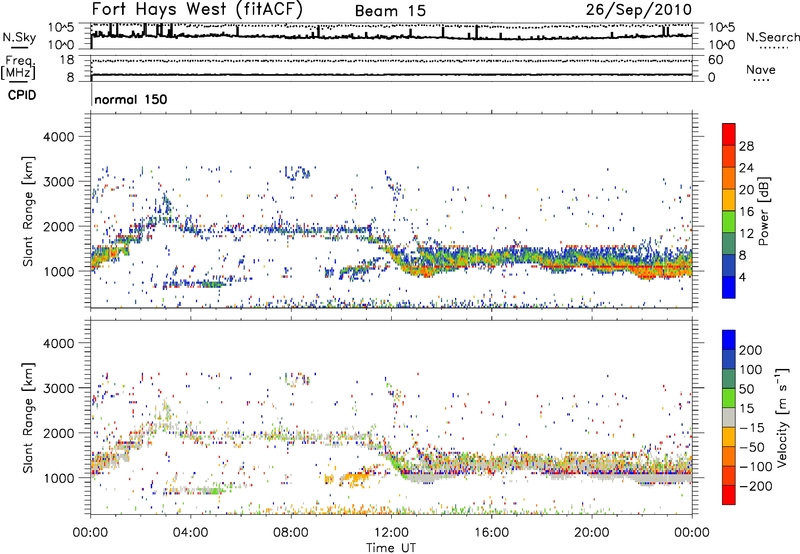Pick the light green 12–16 dB power swatch
Screen dimensions: 800x554
tap(729, 222)
